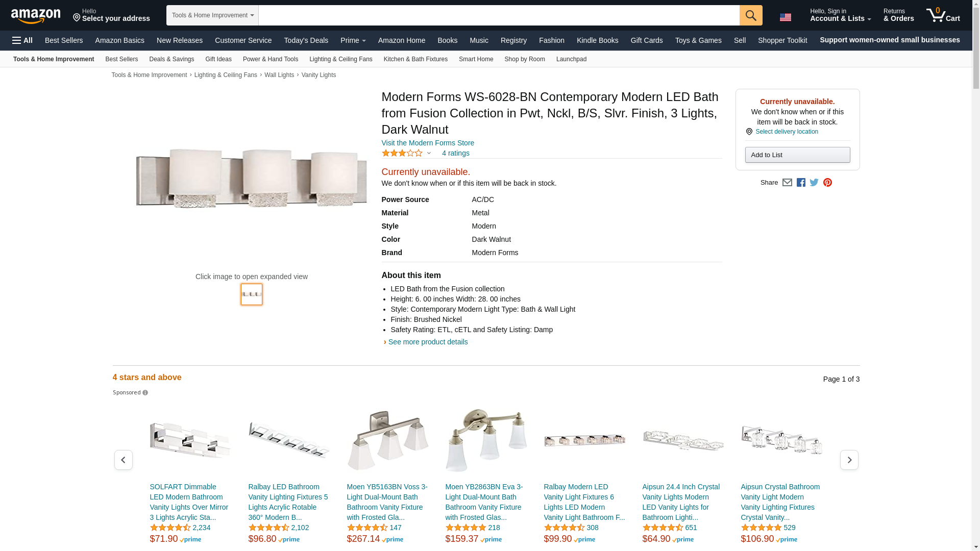Image resolution: width=980 pixels, height=551 pixels.
Task: Click the search magnifier button
Action: click(751, 15)
